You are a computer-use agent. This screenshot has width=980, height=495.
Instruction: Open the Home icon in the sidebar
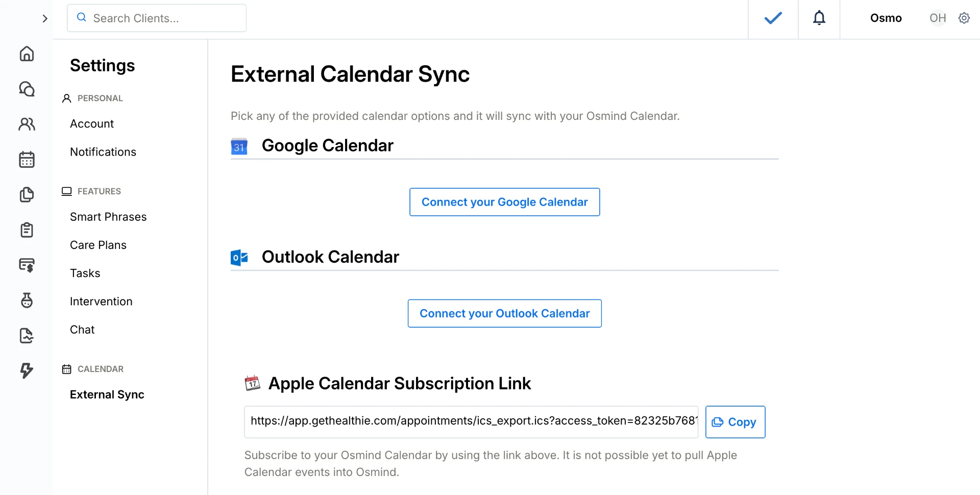[x=27, y=54]
